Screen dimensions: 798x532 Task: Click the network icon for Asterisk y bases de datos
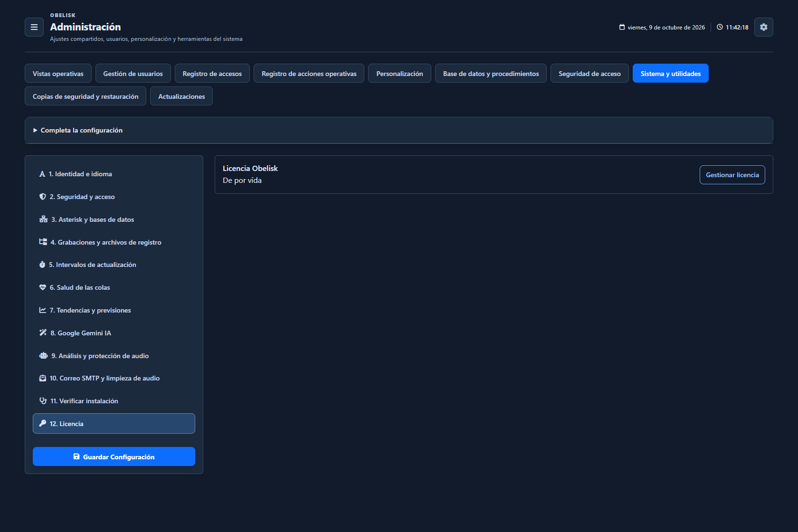43,219
